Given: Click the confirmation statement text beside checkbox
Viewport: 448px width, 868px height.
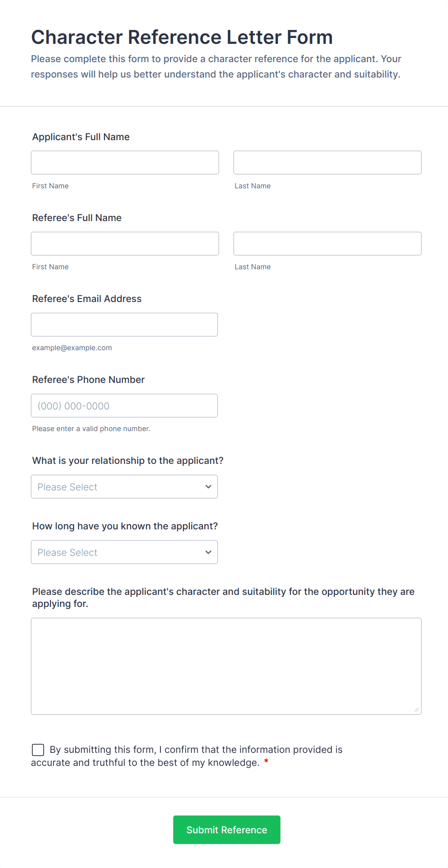Looking at the screenshot, I should (x=196, y=750).
